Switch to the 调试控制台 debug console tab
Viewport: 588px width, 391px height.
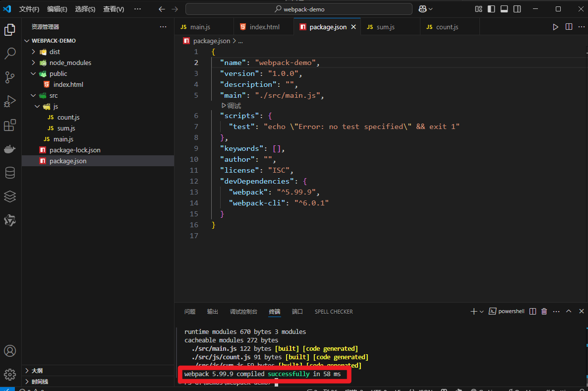(244, 312)
